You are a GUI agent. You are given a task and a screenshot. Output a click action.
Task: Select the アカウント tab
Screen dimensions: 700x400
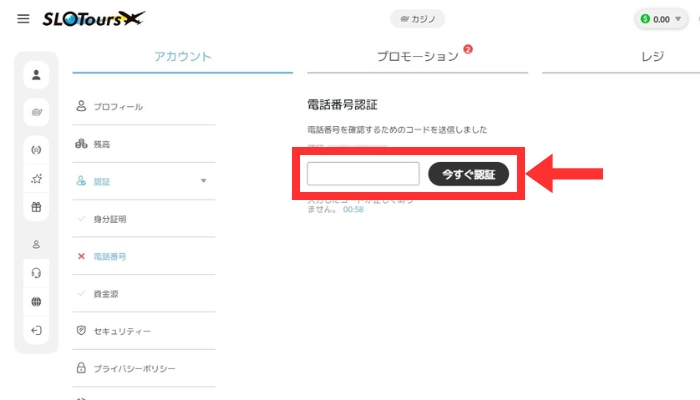tap(183, 56)
